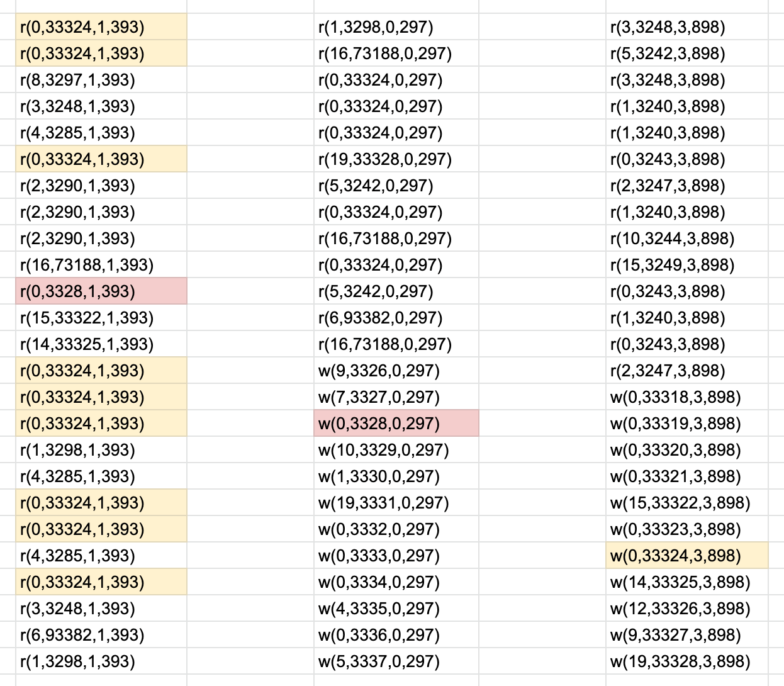Click cell r(6,93382,1,393)
Screen dimensions: 784x686
point(101,635)
